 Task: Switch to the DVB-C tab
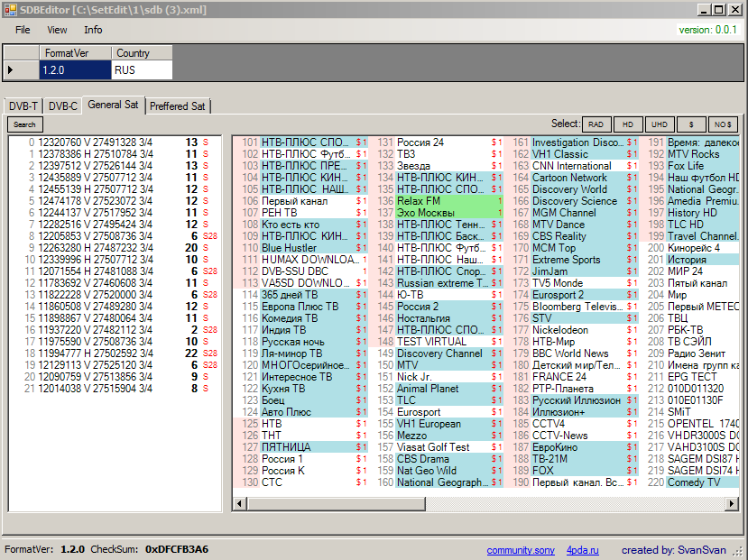(63, 106)
